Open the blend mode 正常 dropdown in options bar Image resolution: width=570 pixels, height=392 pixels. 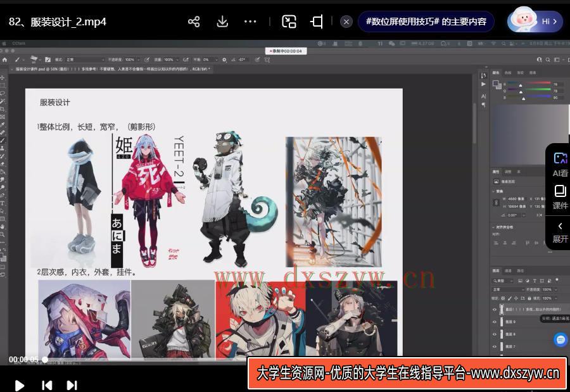point(85,60)
